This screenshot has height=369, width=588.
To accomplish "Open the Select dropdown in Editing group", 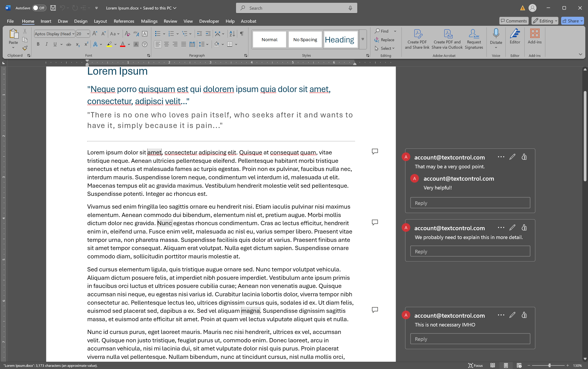I will coord(385,48).
